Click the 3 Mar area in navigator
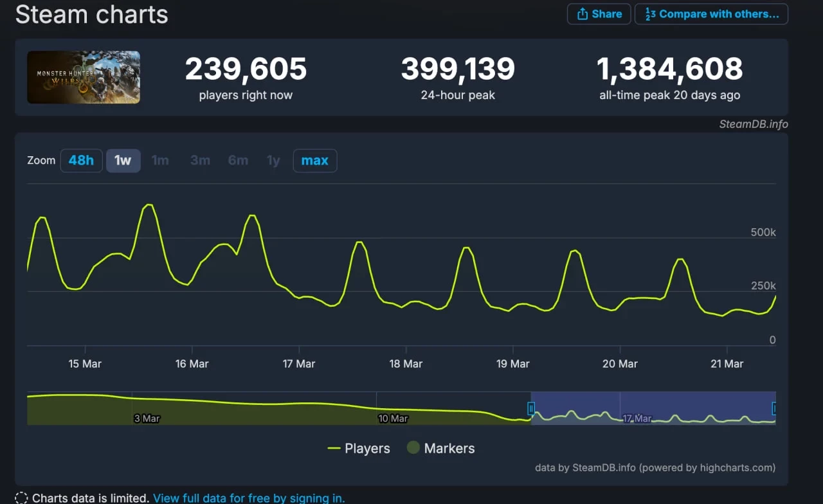 [x=147, y=419]
